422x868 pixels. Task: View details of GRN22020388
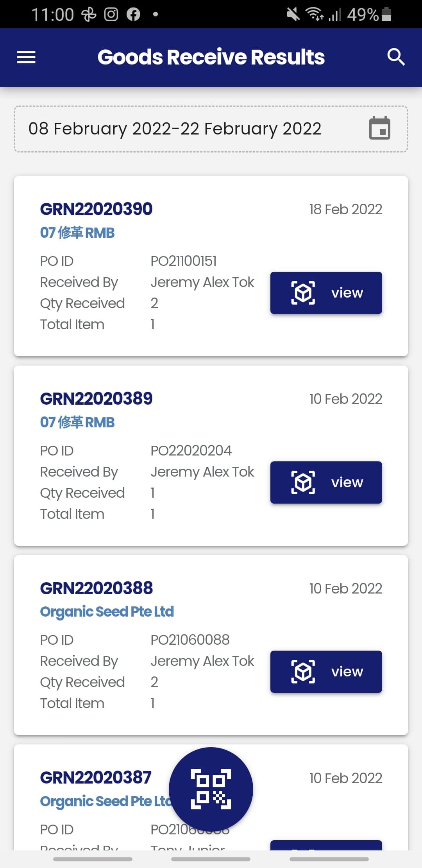(x=326, y=672)
